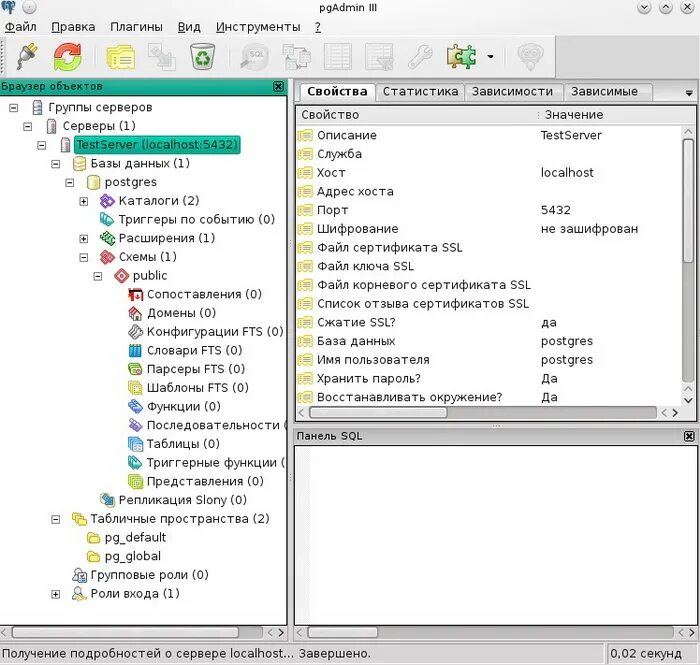
Task: Click the view data grid toolbar icon
Action: point(338,57)
